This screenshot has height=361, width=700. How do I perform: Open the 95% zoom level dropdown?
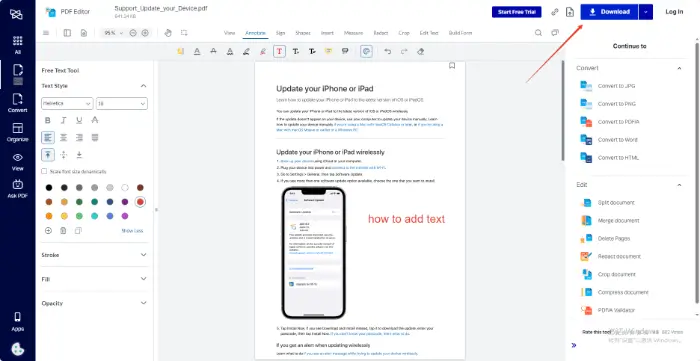pos(113,33)
